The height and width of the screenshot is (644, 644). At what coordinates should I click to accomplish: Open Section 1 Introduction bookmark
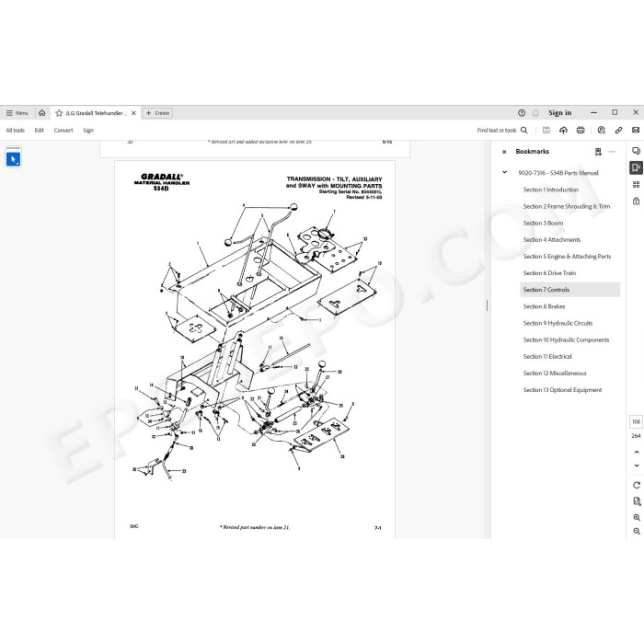(x=551, y=190)
